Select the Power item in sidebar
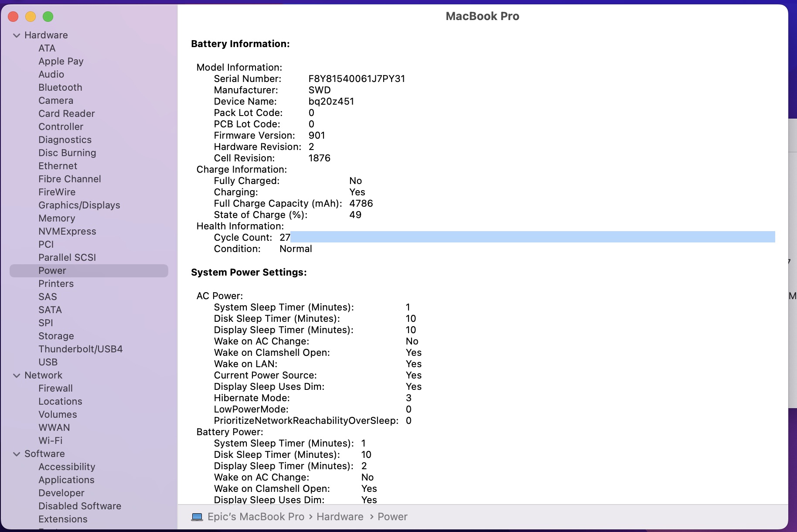The image size is (797, 532). pos(52,271)
